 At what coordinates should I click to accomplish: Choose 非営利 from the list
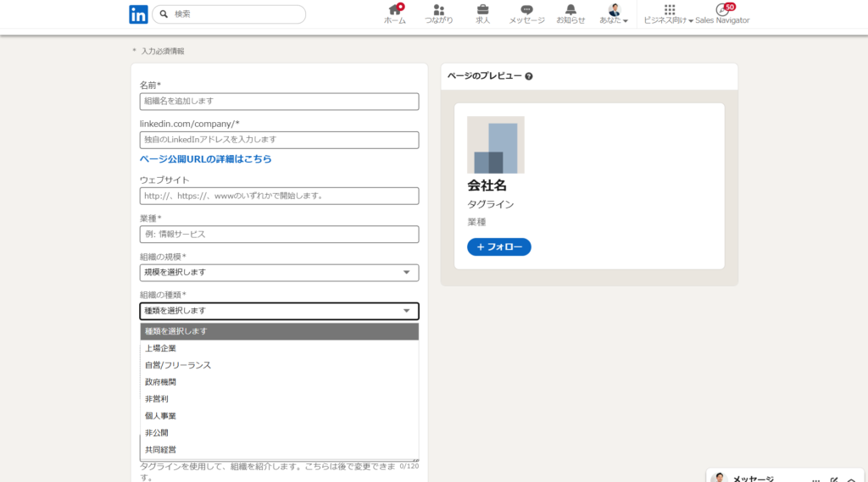[279, 399]
